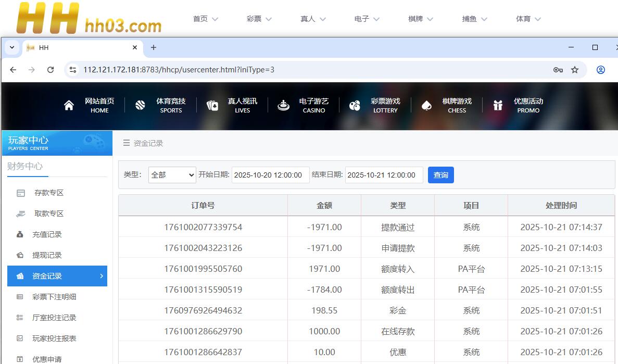Bookmark this page with the star icon
This screenshot has width=618, height=364.
click(x=575, y=70)
